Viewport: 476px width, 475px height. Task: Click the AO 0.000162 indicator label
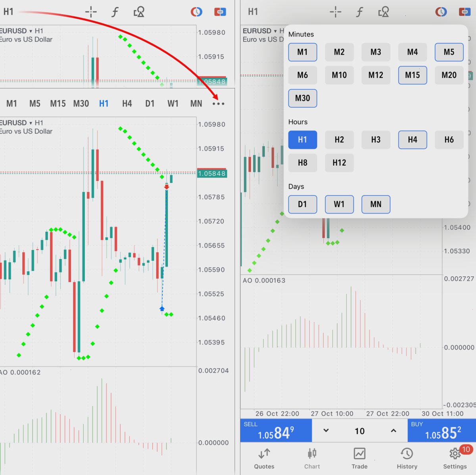pyautogui.click(x=20, y=372)
